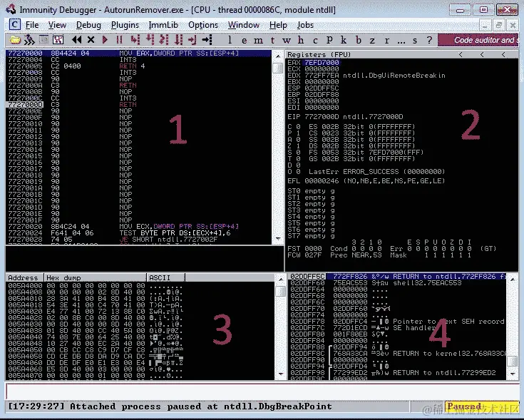Image resolution: width=524 pixels, height=420 pixels.
Task: Open the ImmLib menu
Action: (x=163, y=25)
